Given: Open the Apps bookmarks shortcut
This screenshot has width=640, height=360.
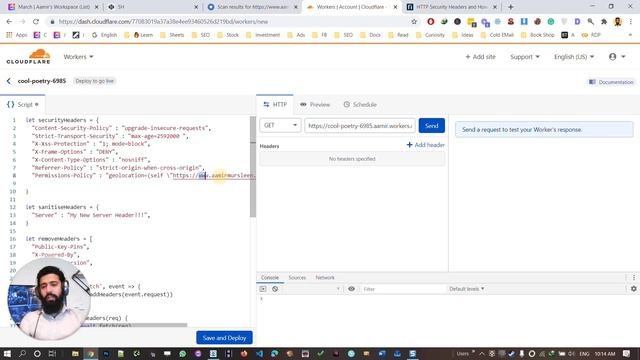Looking at the screenshot, I should point(17,35).
